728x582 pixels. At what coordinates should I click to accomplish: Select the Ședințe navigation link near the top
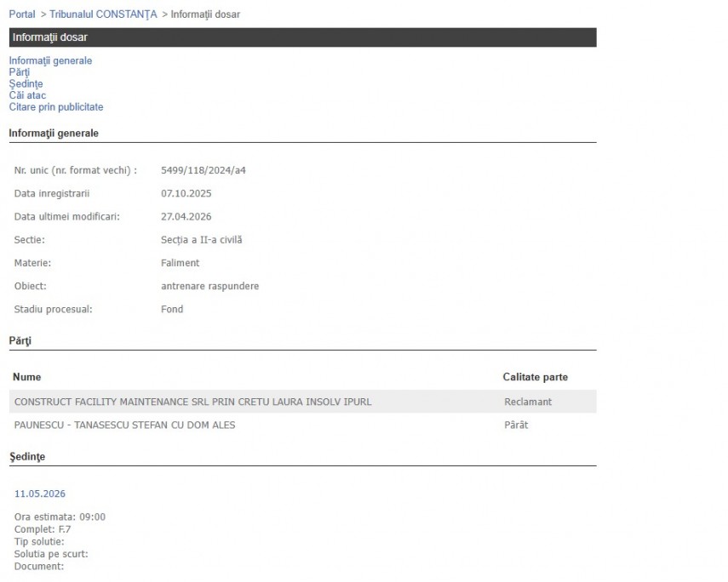pos(26,83)
